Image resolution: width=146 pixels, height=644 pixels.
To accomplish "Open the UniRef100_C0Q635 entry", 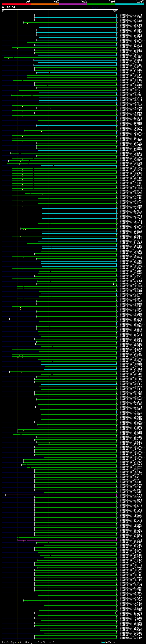I will tap(131, 512).
